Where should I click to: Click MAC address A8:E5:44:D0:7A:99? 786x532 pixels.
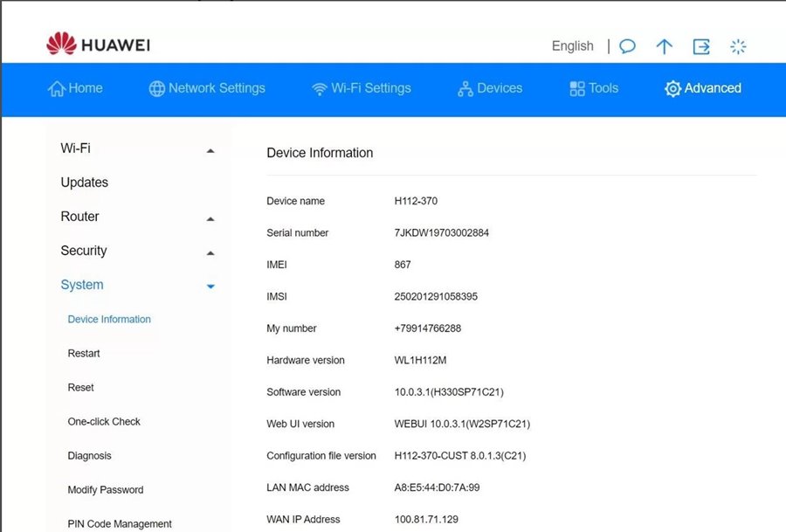(437, 487)
